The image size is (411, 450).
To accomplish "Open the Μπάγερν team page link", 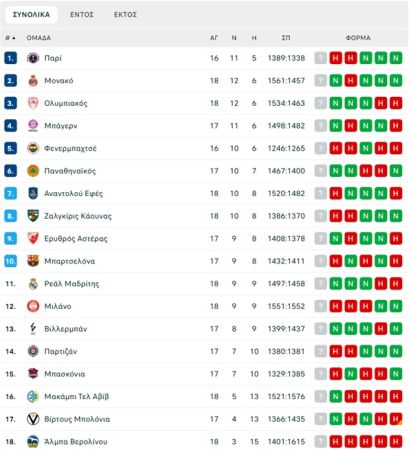I will pyautogui.click(x=61, y=126).
